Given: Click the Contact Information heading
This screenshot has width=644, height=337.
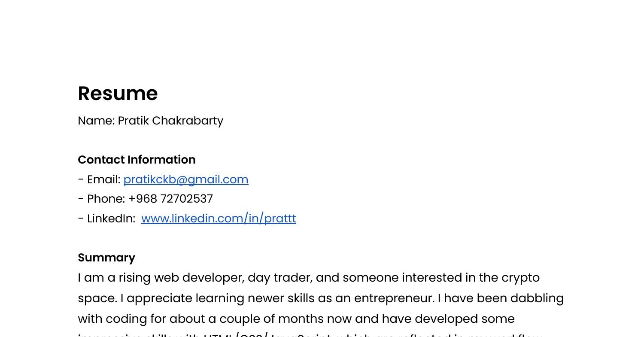Looking at the screenshot, I should [x=137, y=160].
